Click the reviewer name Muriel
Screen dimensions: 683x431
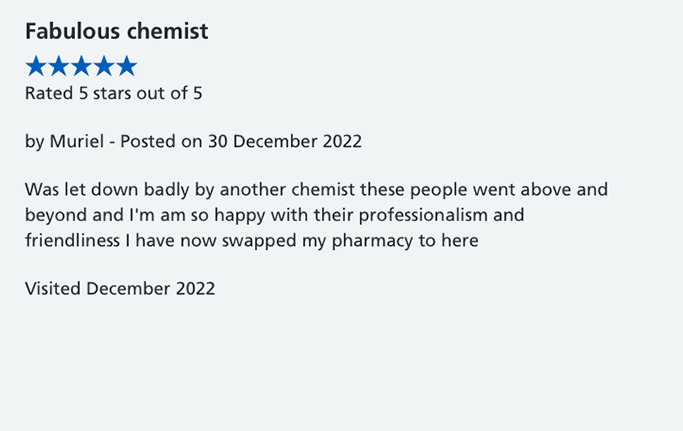pos(77,141)
